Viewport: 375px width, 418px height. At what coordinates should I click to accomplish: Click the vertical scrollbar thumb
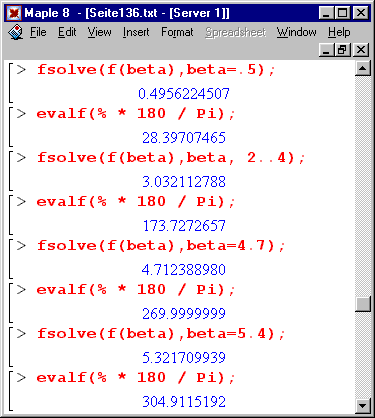click(363, 304)
